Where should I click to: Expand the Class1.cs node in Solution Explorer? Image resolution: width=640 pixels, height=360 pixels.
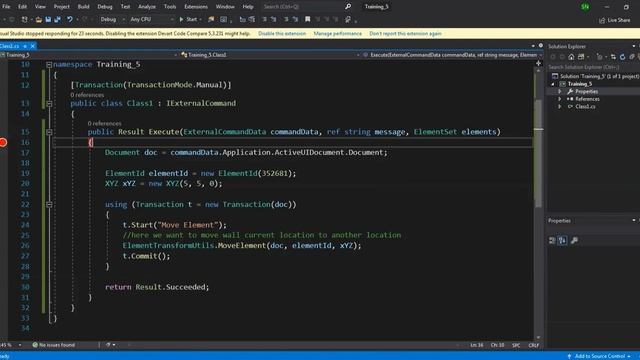point(560,107)
